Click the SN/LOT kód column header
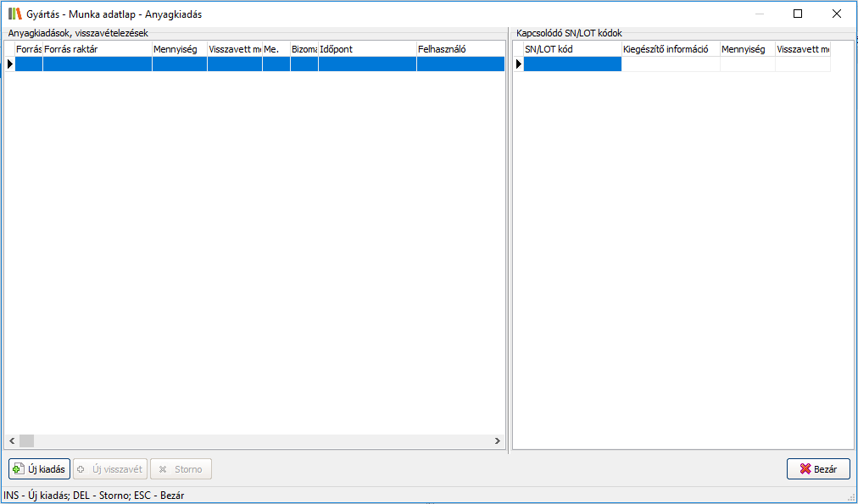858x504 pixels. 571,50
